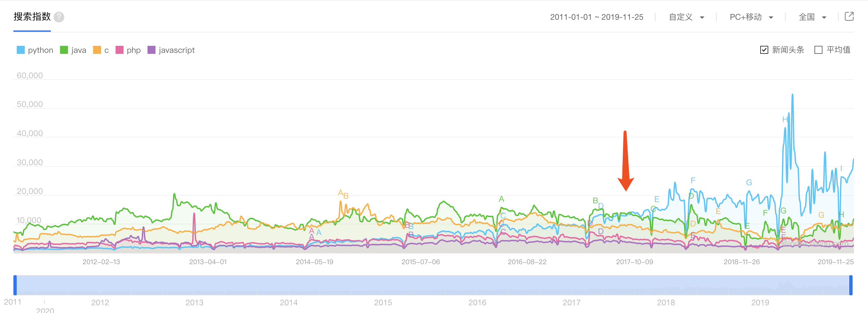
Task: Uncheck the 新闻头条 checkbox
Action: point(764,50)
